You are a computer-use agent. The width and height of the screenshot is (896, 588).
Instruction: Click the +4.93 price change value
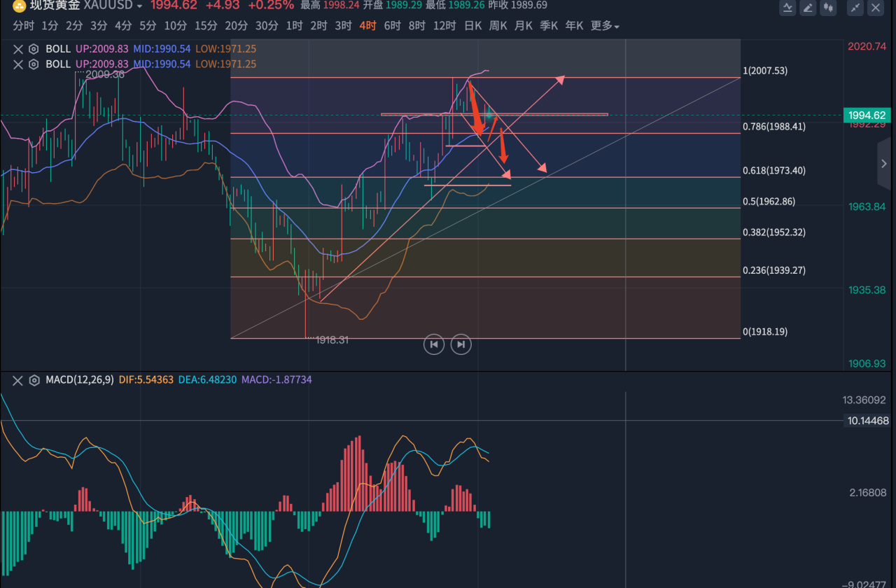(223, 6)
